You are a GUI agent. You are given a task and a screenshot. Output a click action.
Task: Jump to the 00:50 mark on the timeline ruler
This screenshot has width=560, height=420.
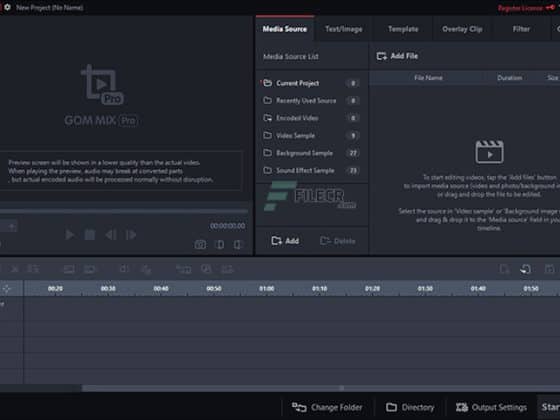pyautogui.click(x=214, y=289)
